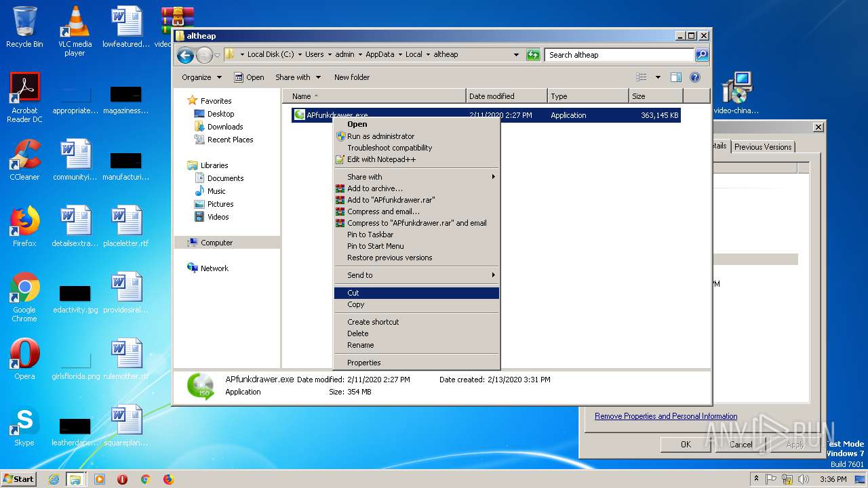The image size is (868, 488).
Task: Sort by Date modified column header
Action: 507,96
